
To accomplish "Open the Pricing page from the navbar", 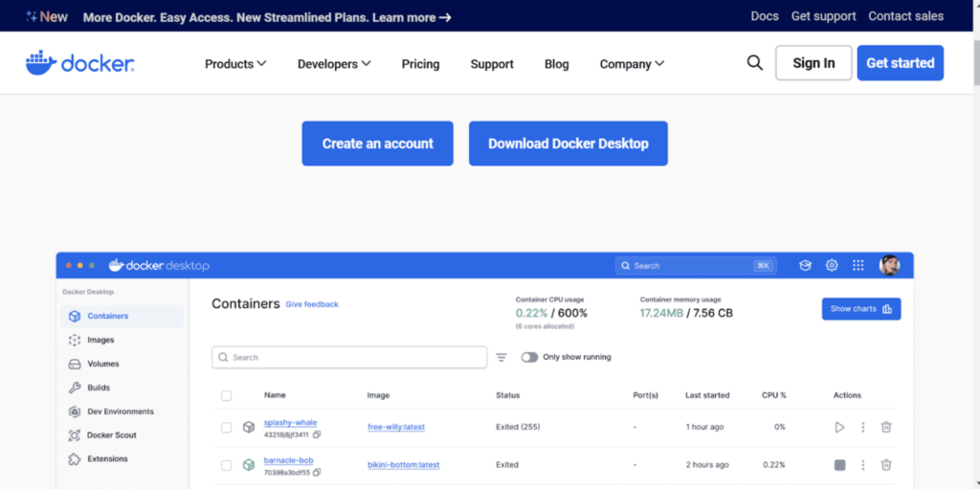I will pos(421,64).
